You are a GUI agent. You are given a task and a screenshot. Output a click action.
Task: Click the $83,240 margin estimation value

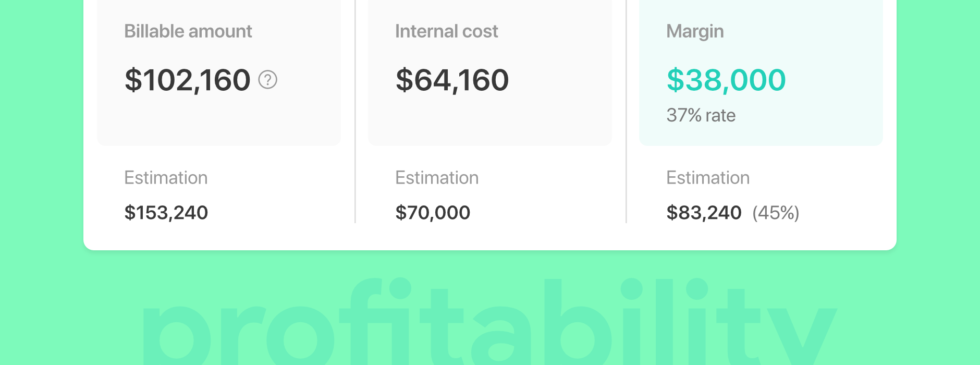[704, 213]
